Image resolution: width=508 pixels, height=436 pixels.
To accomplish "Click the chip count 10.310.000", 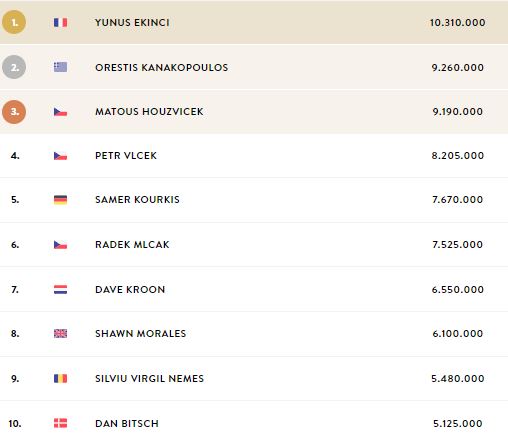I will click(x=457, y=23).
